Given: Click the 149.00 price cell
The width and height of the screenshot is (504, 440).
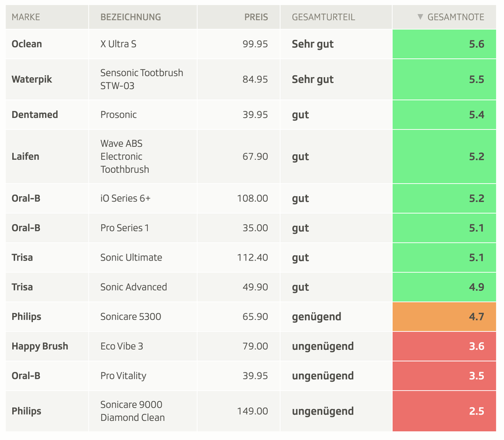Looking at the screenshot, I should click(x=252, y=411).
